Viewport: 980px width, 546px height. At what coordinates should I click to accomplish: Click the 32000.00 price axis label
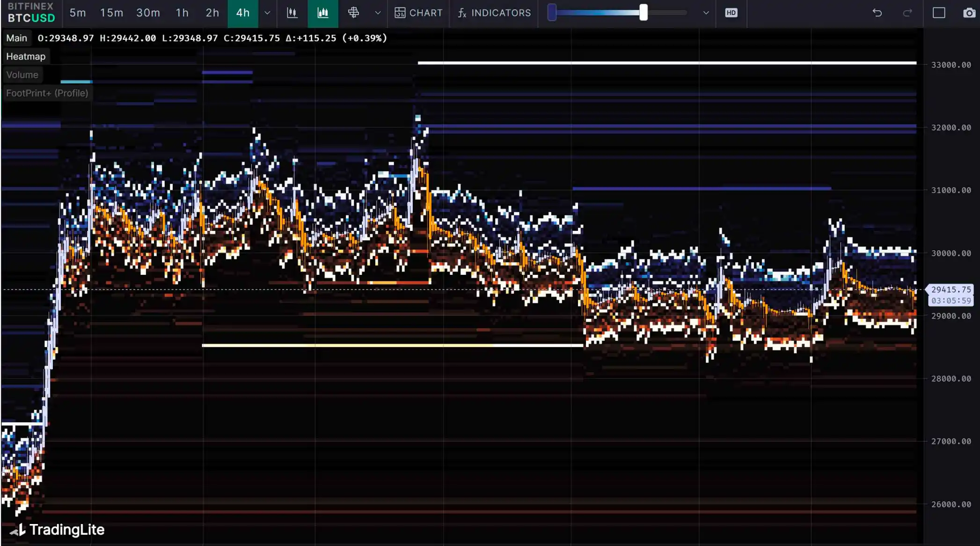pos(951,128)
